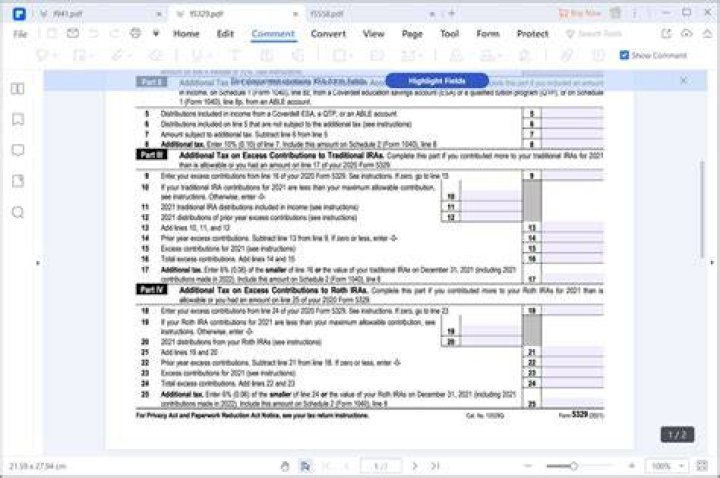This screenshot has height=478, width=720.
Task: Toggle the Show Comment checkbox
Action: pyautogui.click(x=624, y=55)
